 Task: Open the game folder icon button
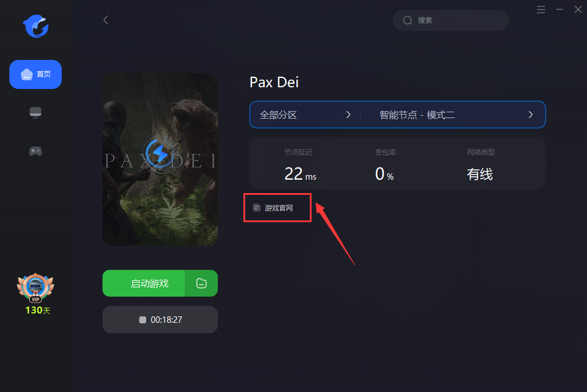tap(201, 283)
